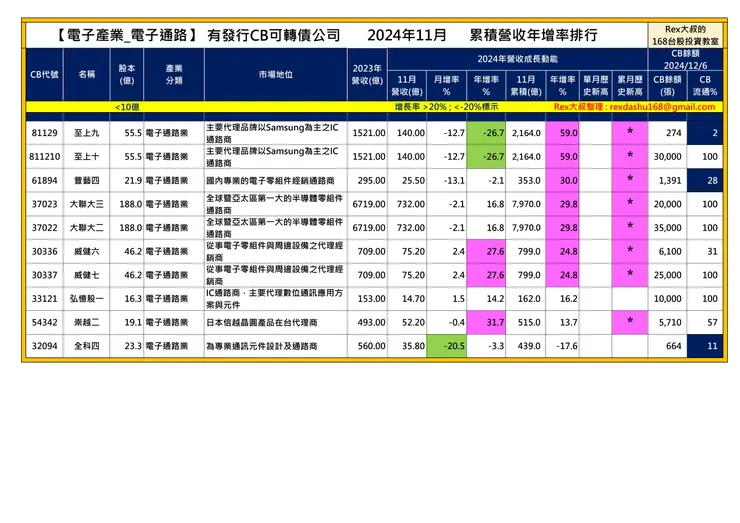Select the 累月歷史新高 column header
The height and width of the screenshot is (523, 740).
click(x=630, y=86)
